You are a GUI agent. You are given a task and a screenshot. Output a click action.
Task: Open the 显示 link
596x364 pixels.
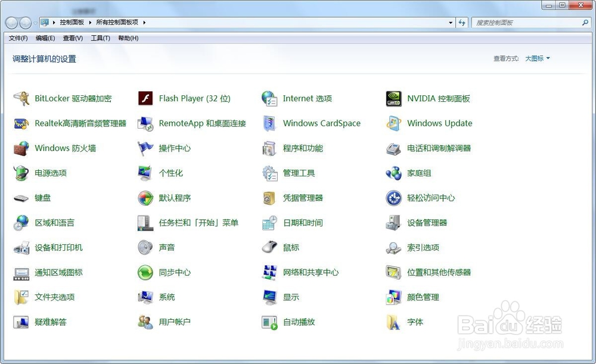[x=291, y=297]
